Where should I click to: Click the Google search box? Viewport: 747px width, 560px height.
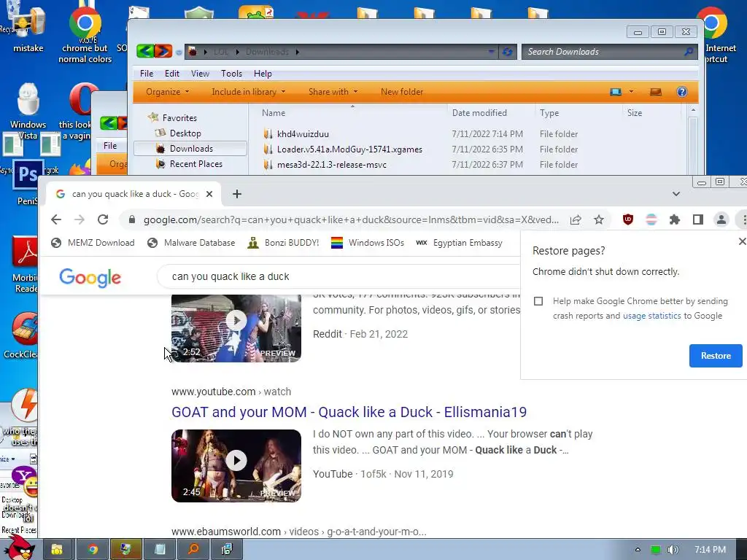pos(338,276)
